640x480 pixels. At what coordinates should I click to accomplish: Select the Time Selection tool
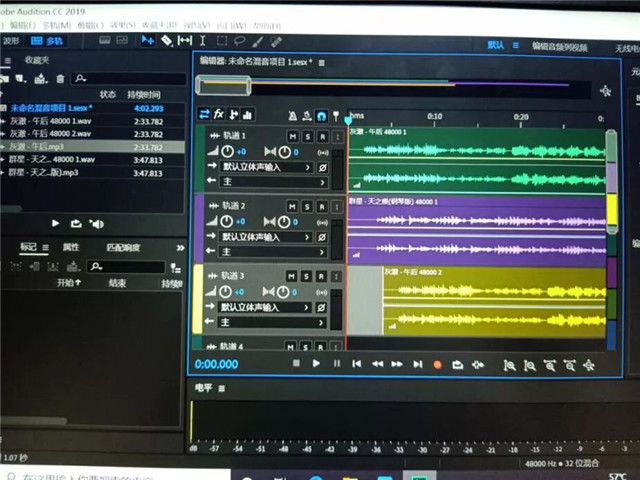(203, 41)
